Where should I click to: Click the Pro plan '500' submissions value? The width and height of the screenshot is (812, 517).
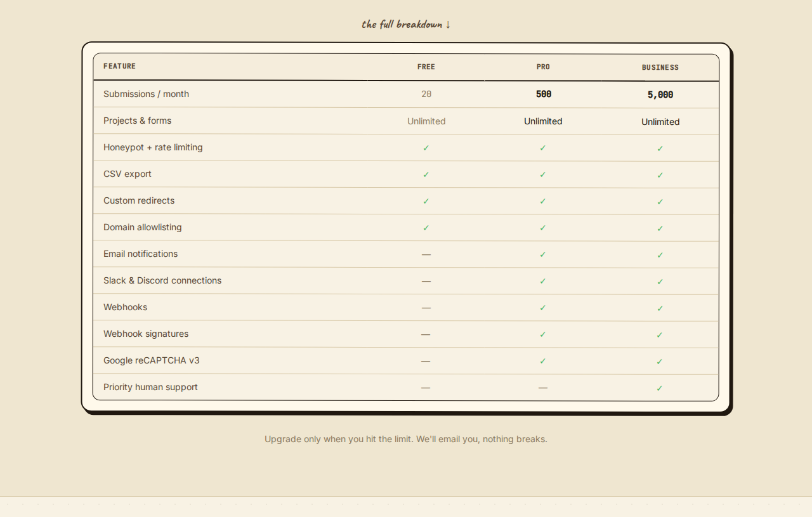coord(544,94)
